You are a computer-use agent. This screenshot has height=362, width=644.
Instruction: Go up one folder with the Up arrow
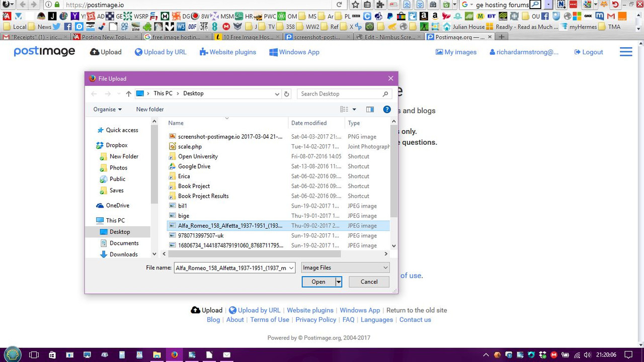click(129, 94)
